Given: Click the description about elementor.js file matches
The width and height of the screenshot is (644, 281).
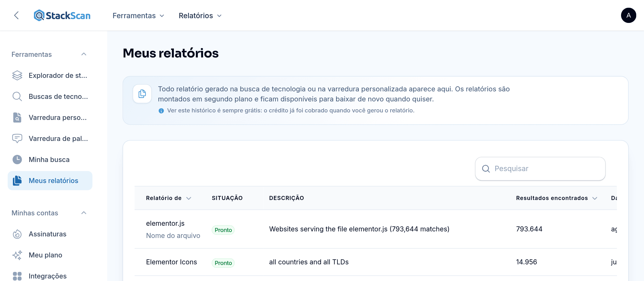Looking at the screenshot, I should pyautogui.click(x=359, y=229).
